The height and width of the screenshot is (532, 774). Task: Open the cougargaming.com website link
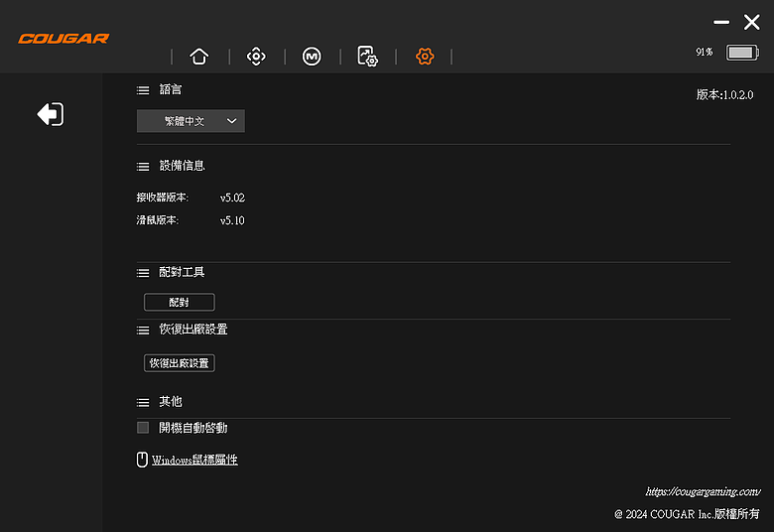point(703,491)
